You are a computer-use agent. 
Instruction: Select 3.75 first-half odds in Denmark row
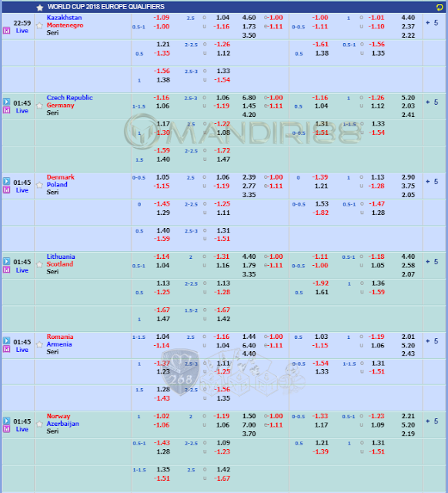408,186
